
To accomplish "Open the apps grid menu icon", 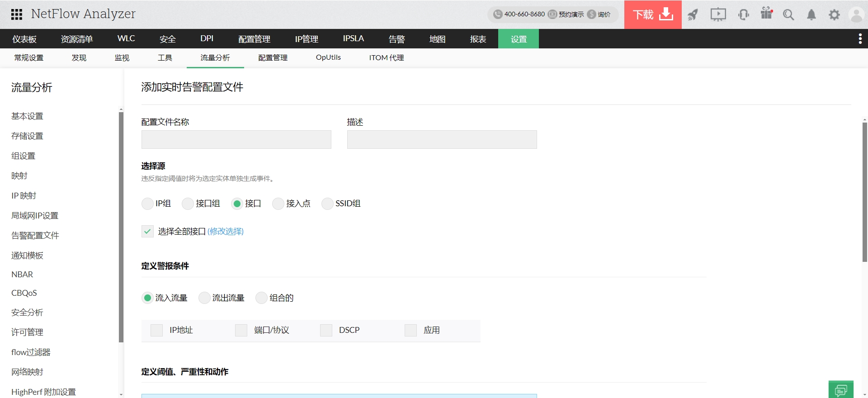I will [x=17, y=14].
